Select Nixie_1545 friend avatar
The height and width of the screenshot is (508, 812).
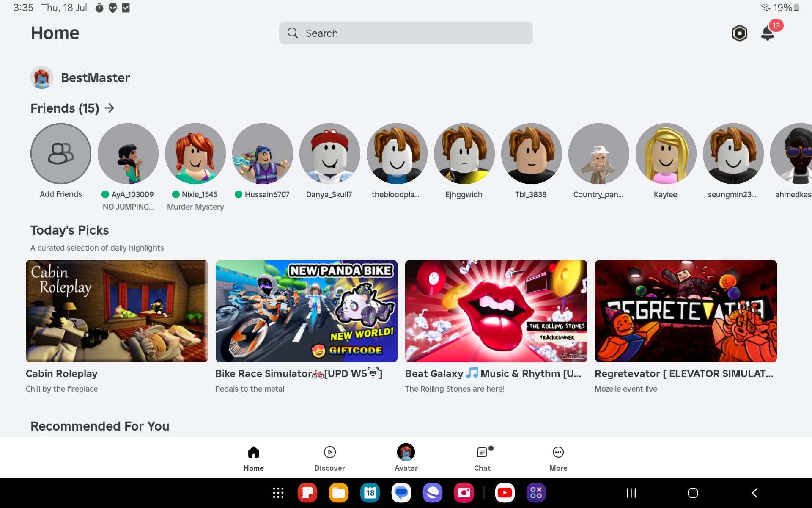[x=195, y=154]
